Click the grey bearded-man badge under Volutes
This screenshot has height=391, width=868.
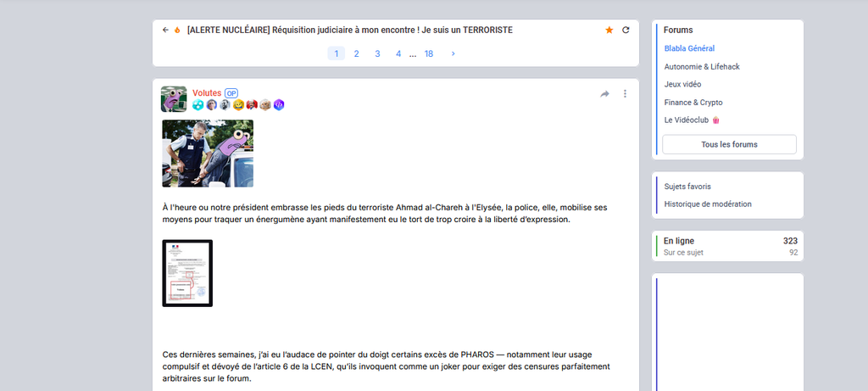[225, 104]
